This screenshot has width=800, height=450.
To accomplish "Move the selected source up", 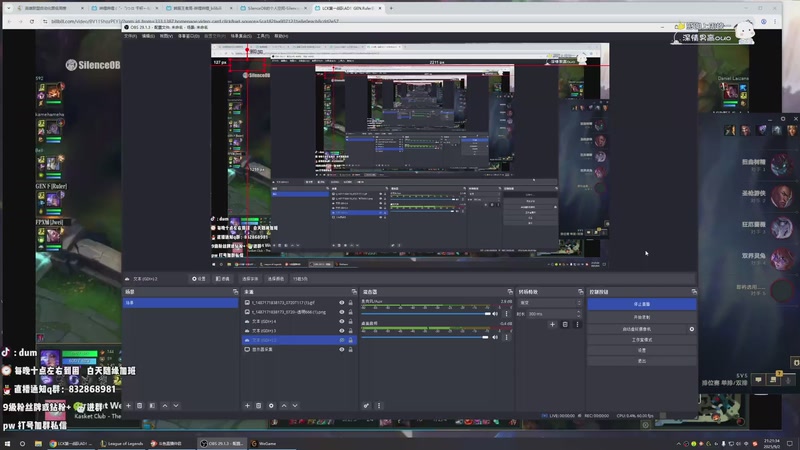I will [284, 406].
